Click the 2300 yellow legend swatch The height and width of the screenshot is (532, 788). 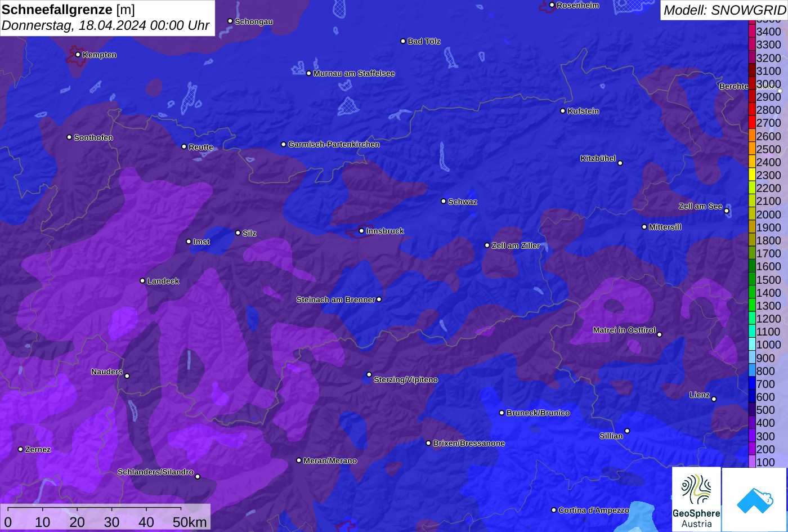752,175
